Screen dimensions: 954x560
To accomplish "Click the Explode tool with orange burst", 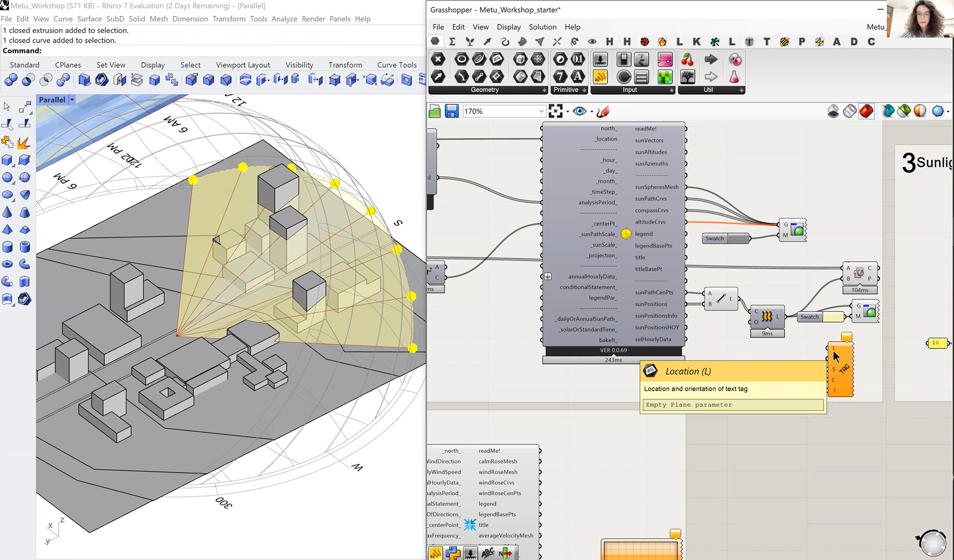I will tap(24, 143).
